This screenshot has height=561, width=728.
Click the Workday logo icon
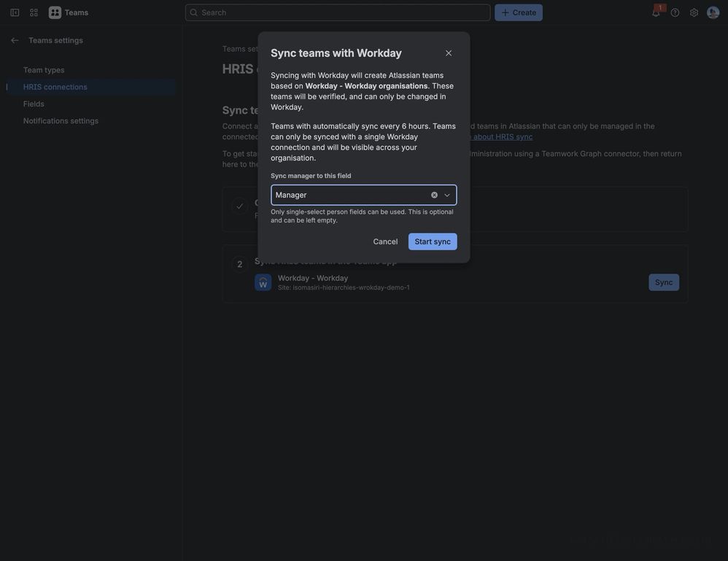263,282
